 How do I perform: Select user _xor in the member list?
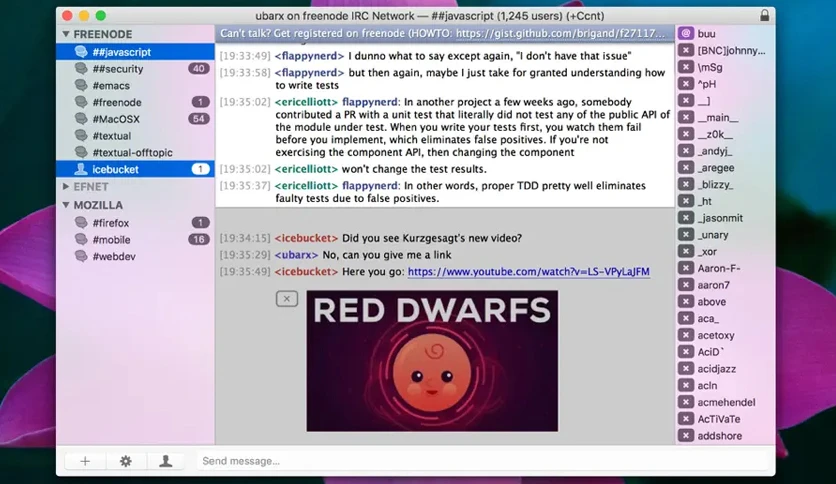pos(708,252)
